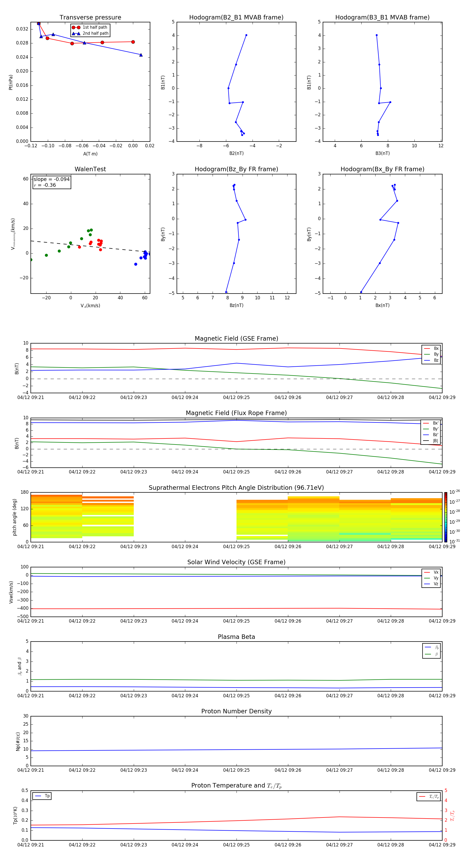Click the 'Hodogram(Bx_By FR frame)' title
The width and height of the screenshot is (473, 868).
[x=382, y=169]
